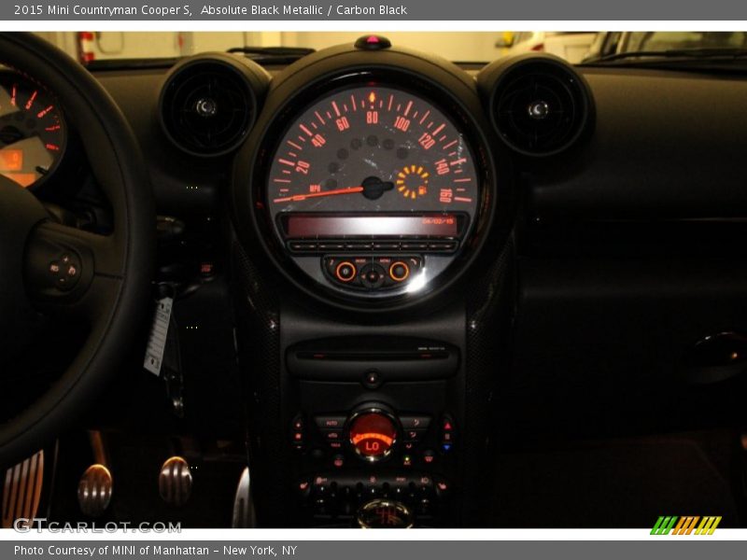Click the date readout on the radio display
The width and height of the screenshot is (747, 560).
point(438,221)
